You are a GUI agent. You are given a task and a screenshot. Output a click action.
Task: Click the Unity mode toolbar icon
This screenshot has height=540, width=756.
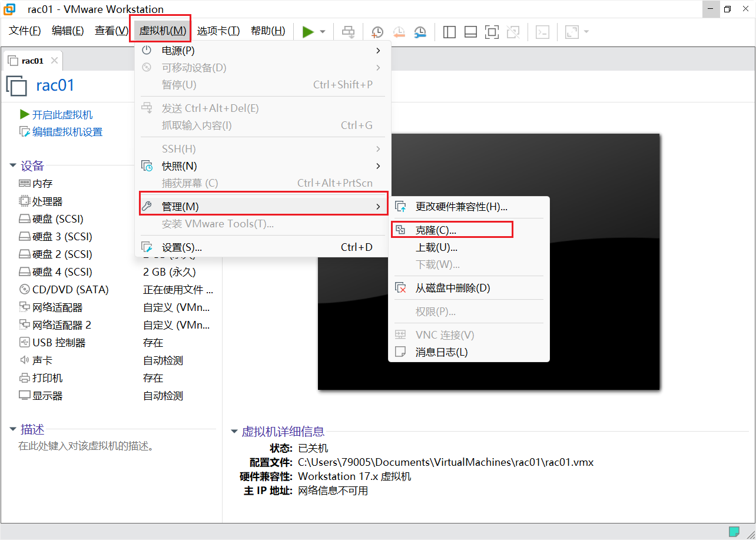(513, 32)
